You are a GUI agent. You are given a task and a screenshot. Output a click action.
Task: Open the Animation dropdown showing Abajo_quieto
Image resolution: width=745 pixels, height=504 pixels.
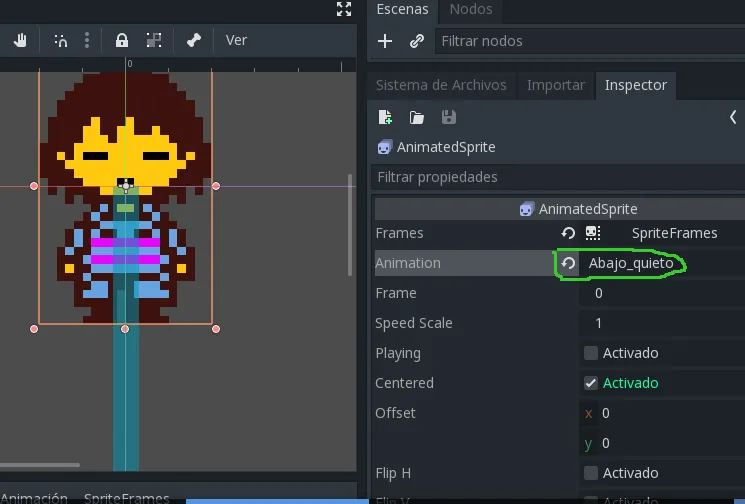pyautogui.click(x=662, y=263)
